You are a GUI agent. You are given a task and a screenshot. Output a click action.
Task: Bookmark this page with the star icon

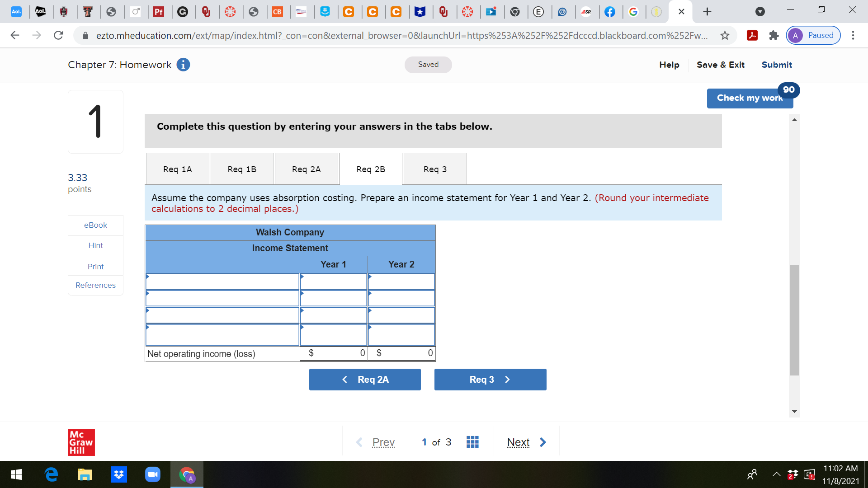click(725, 35)
